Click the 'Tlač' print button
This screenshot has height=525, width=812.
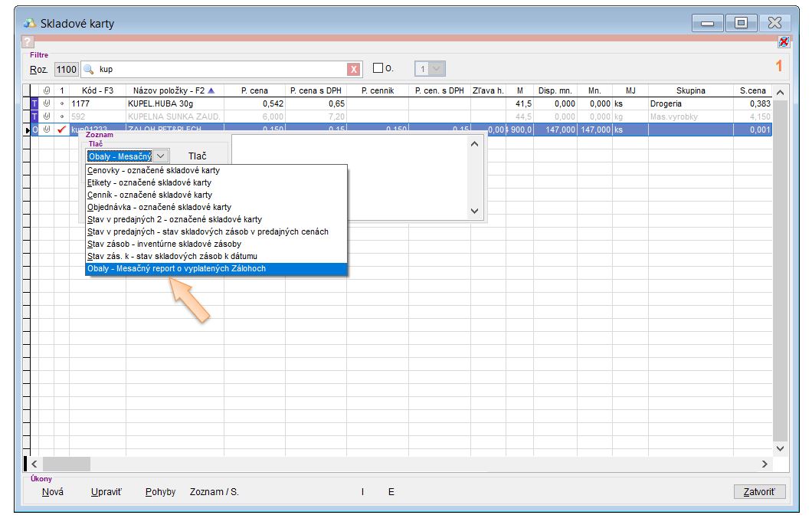tap(197, 156)
